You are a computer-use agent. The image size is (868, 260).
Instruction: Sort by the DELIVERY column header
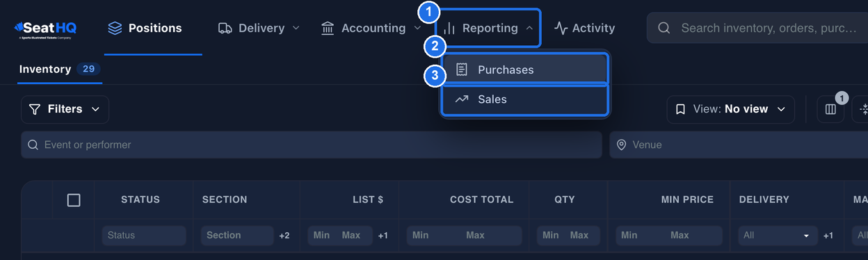764,200
